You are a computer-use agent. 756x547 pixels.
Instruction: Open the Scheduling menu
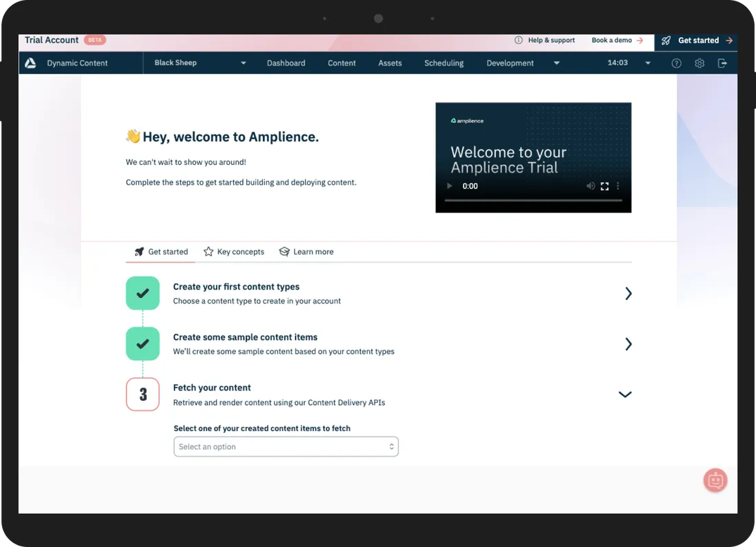point(444,63)
